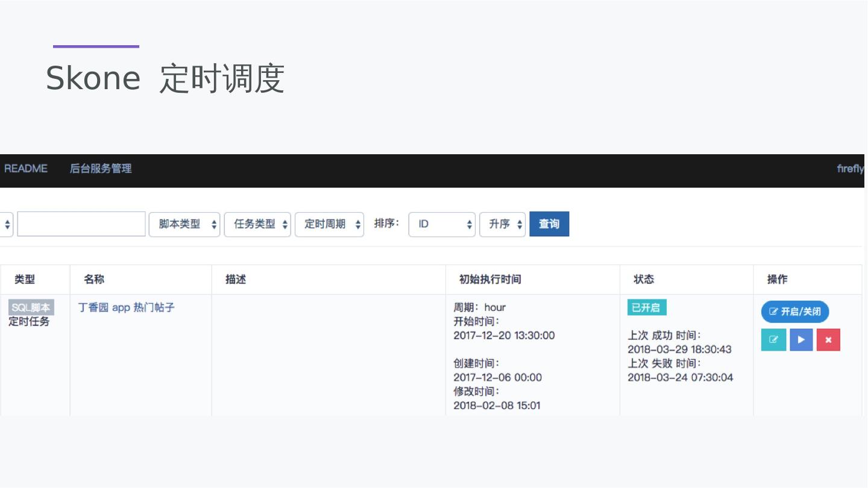Focus the empty search text field

(x=81, y=224)
